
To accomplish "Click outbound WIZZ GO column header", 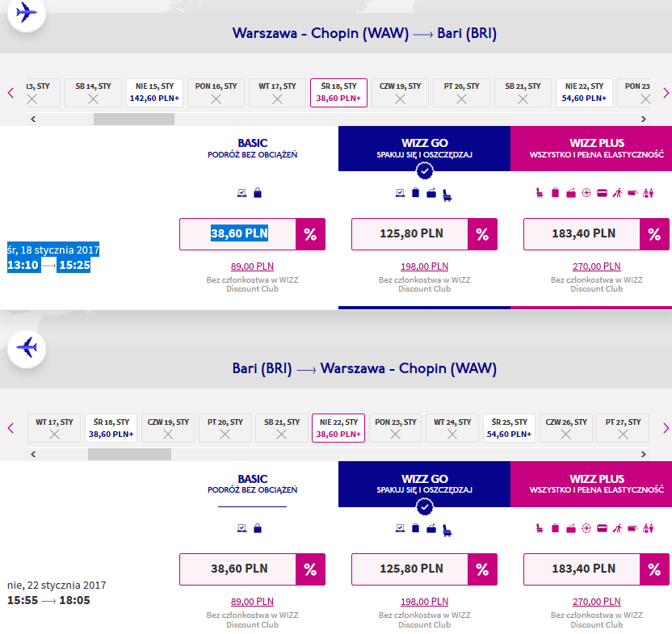I will coord(425,149).
